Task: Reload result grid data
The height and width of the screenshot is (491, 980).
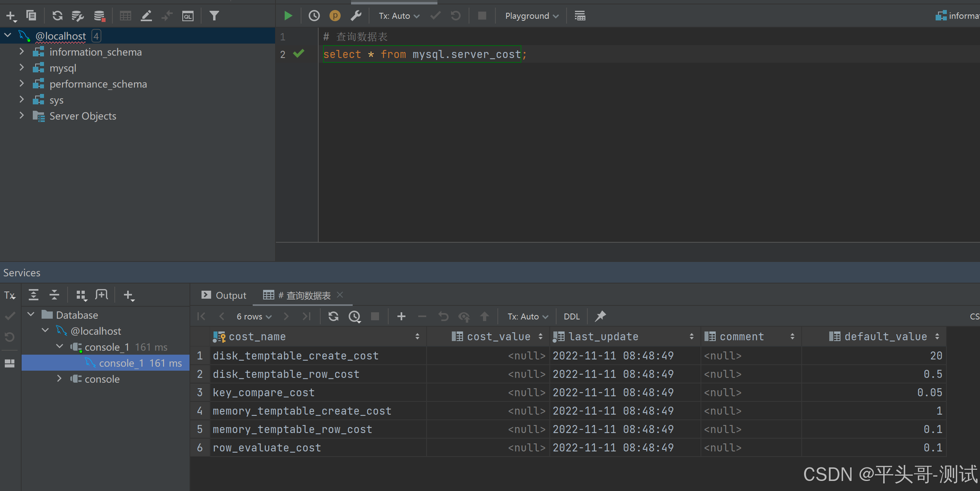Action: (x=333, y=316)
